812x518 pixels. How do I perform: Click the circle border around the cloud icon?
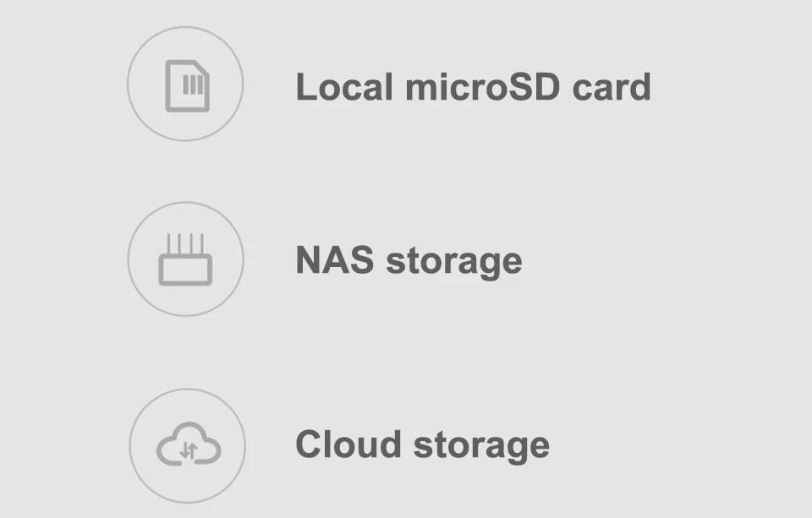[x=130, y=445]
